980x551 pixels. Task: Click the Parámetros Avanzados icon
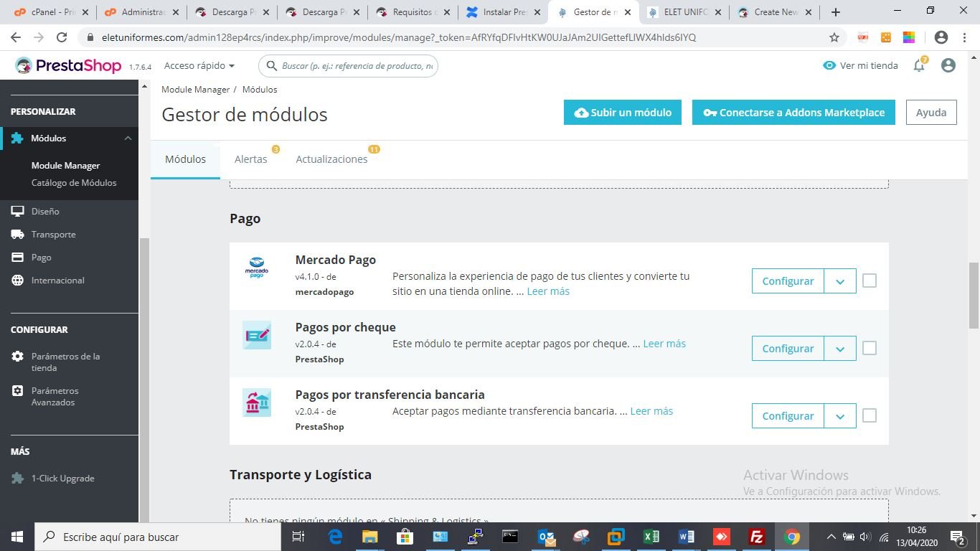(18, 391)
